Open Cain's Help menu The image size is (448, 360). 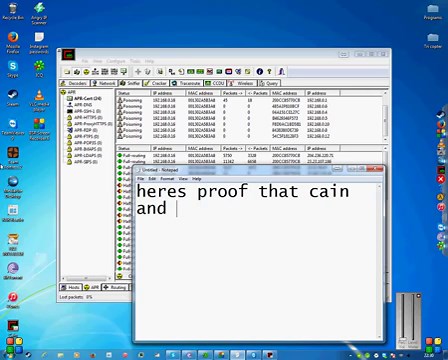click(149, 61)
